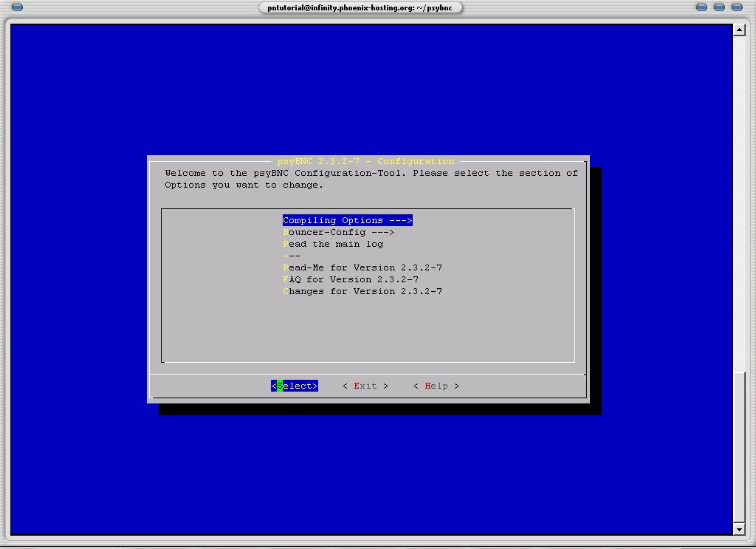Viewport: 756px width, 549px height.
Task: Open the Bouncer-Config submenu
Action: [338, 233]
